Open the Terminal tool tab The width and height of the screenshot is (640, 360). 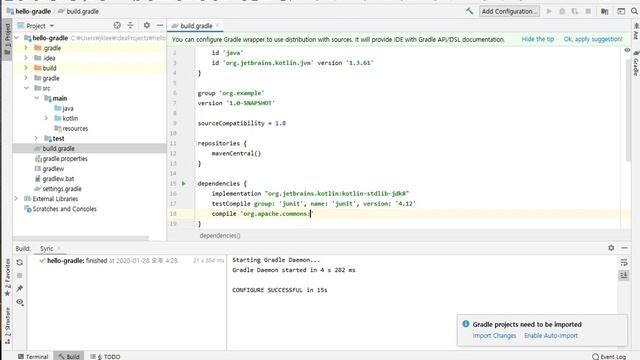click(33, 356)
